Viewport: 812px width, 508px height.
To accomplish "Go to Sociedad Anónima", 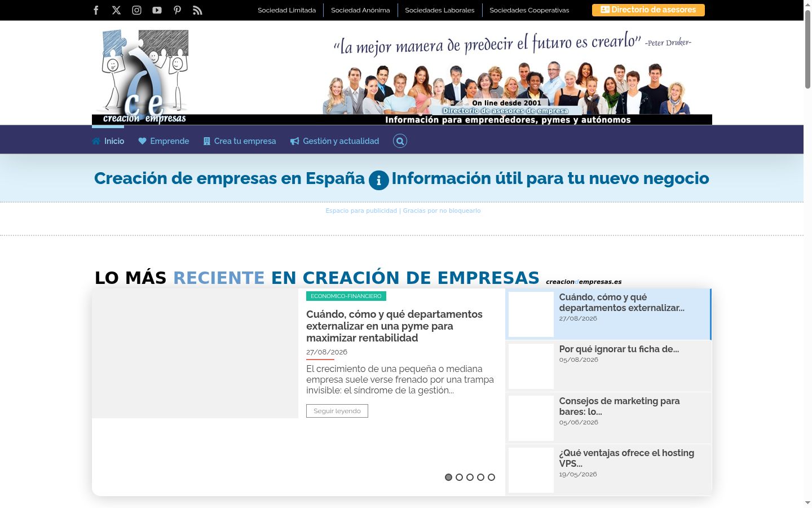I will [x=360, y=10].
